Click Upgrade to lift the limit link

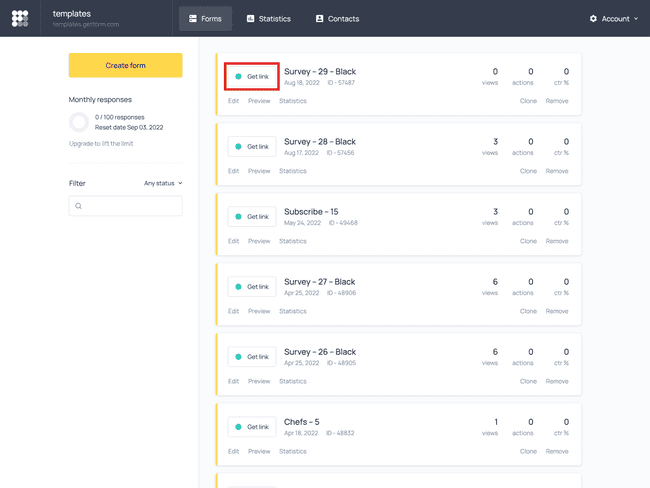click(x=101, y=143)
